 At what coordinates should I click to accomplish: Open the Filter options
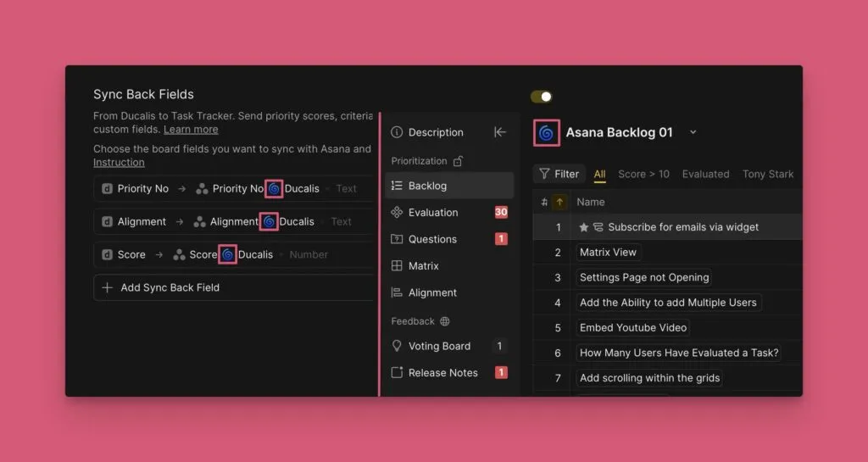[559, 174]
